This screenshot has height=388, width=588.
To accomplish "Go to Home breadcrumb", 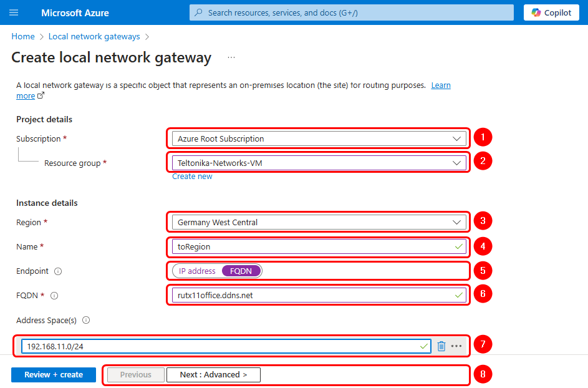I will pyautogui.click(x=23, y=37).
